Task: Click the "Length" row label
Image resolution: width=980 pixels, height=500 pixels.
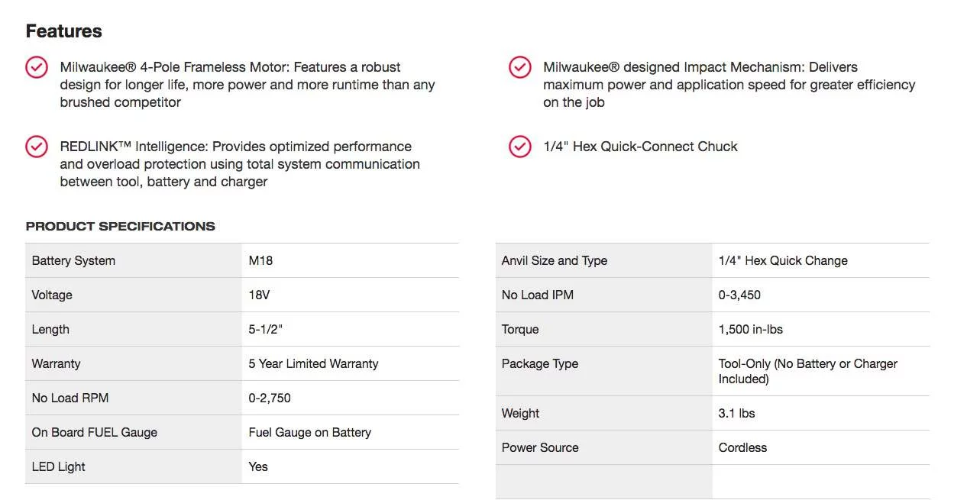Action: tap(50, 329)
